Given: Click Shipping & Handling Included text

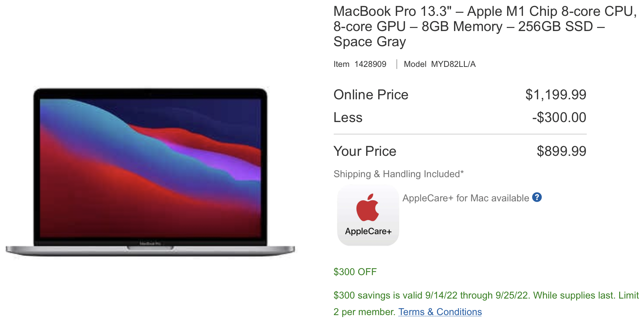Looking at the screenshot, I should pyautogui.click(x=399, y=174).
